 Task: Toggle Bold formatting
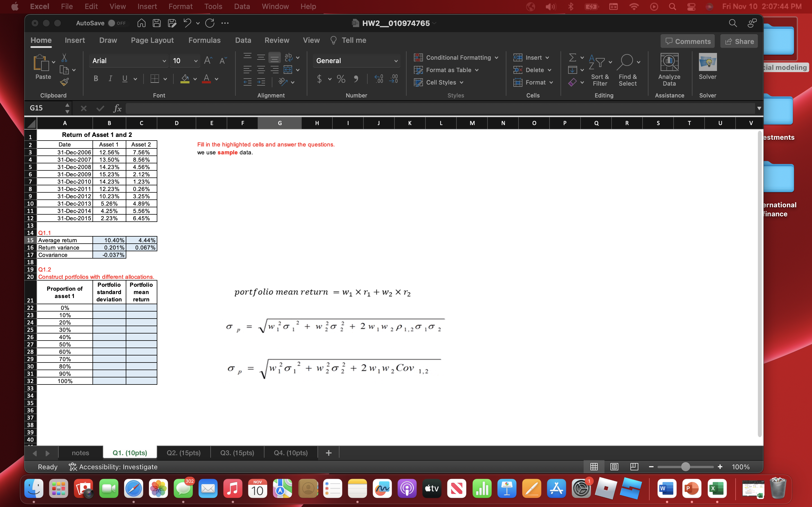96,79
